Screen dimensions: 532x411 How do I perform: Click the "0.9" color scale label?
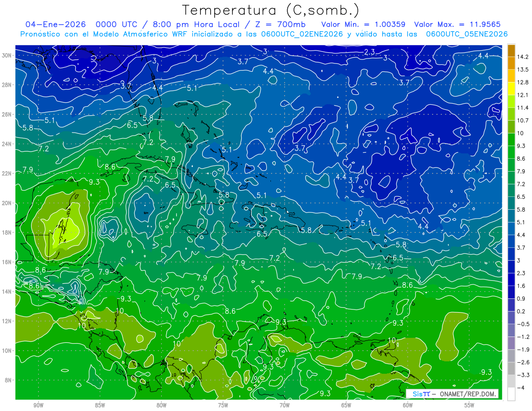(x=522, y=298)
